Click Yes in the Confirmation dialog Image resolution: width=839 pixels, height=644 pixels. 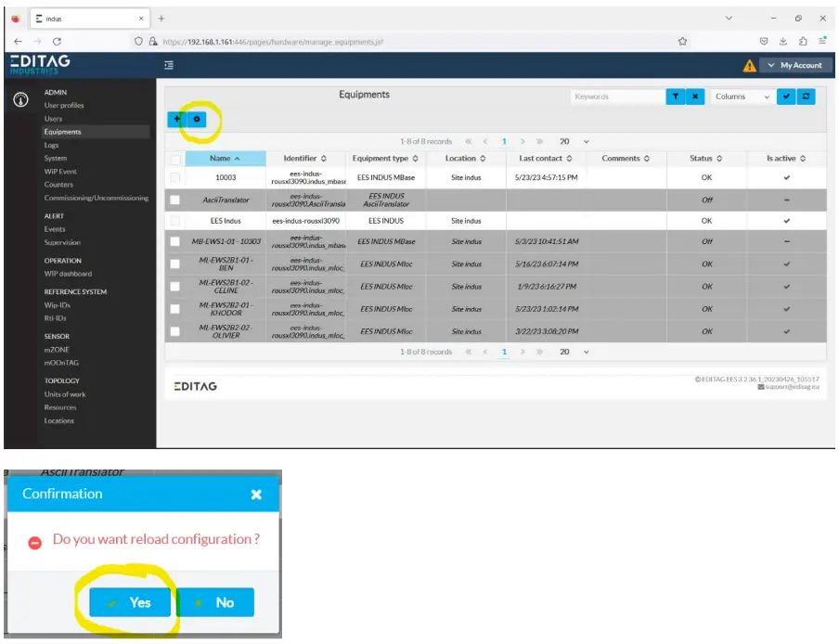130,602
